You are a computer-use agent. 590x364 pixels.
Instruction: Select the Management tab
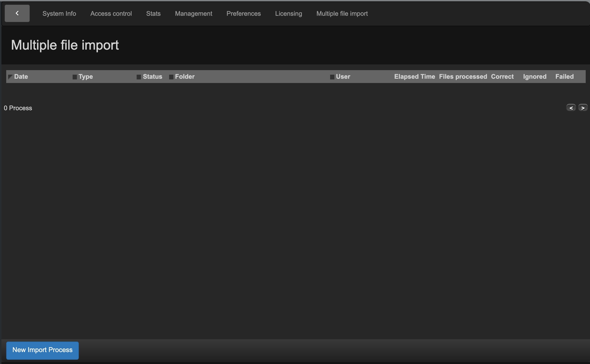coord(193,14)
